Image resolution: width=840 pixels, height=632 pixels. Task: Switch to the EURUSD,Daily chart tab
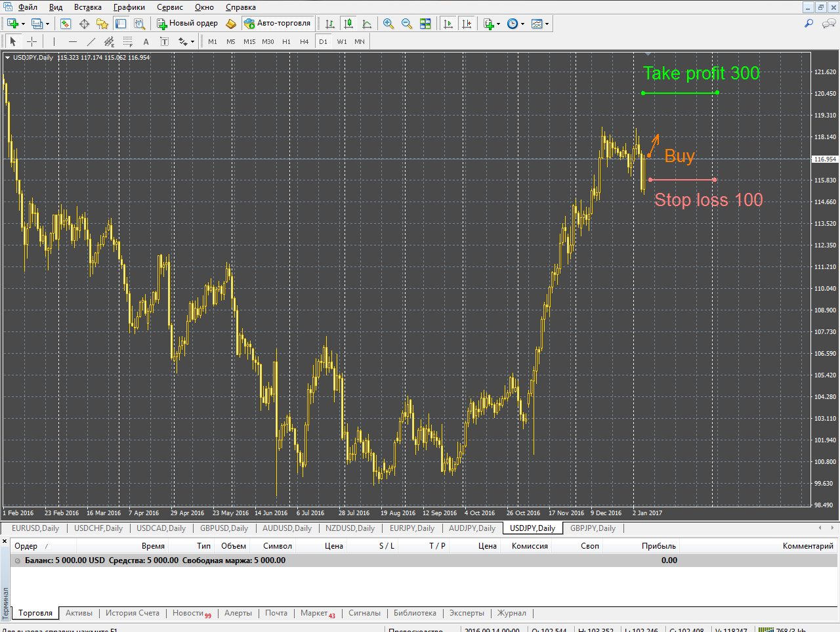(35, 528)
